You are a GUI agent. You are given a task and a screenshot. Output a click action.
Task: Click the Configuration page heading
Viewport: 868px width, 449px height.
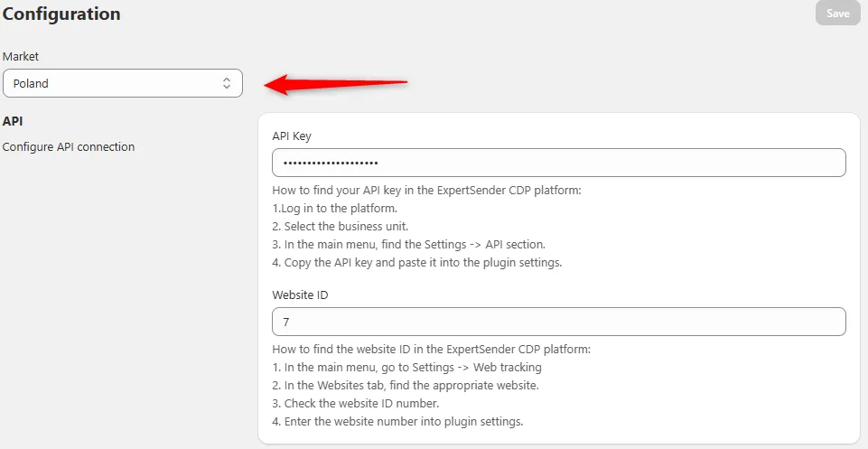click(x=61, y=14)
